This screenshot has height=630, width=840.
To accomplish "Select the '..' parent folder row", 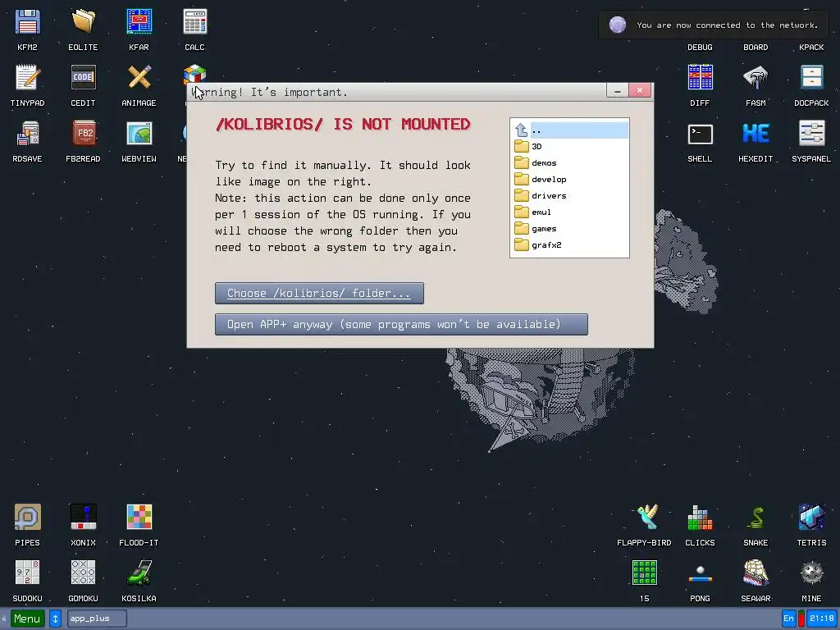I will click(x=570, y=130).
